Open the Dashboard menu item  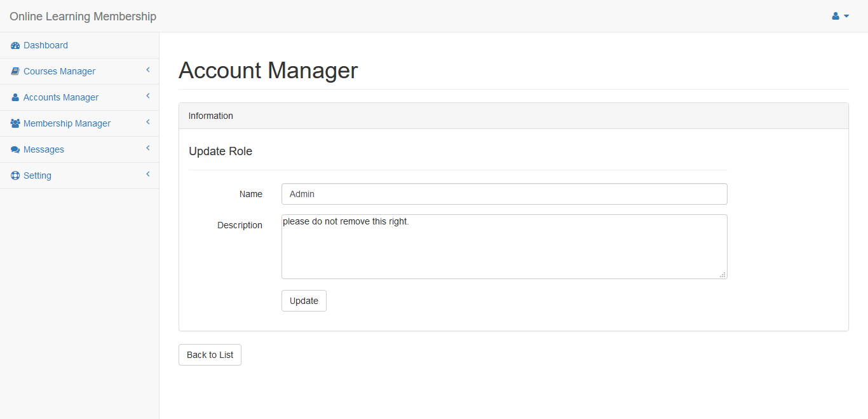46,46
